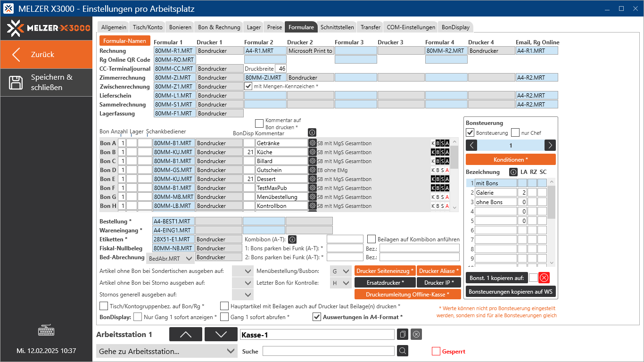Image resolution: width=644 pixels, height=362 pixels.
Task: Uncheck mit Mengen-Kennzeichen
Action: (x=248, y=86)
